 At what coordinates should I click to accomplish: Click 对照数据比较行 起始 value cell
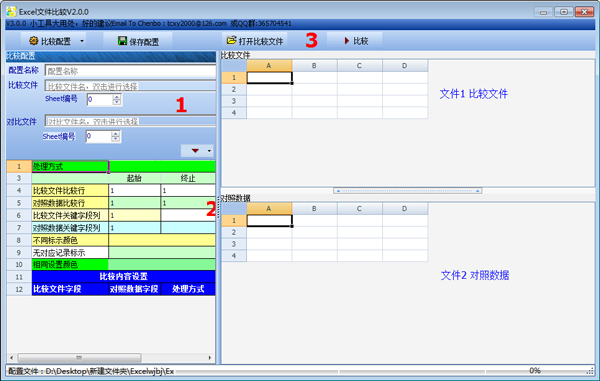click(135, 203)
